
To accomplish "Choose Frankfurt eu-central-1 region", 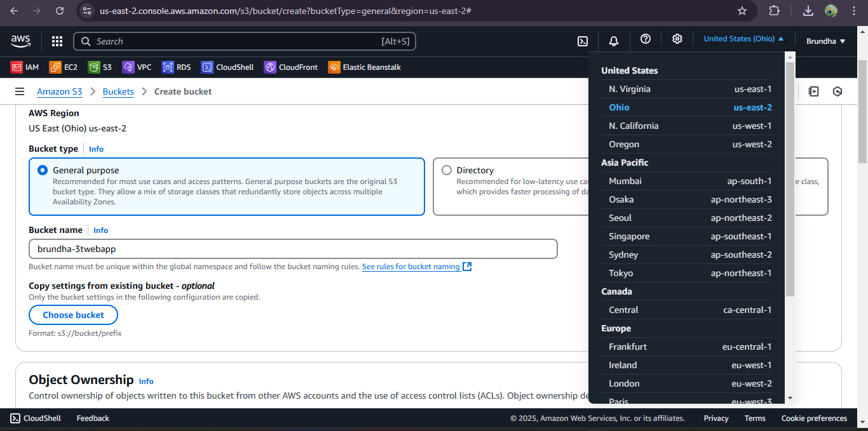I will click(x=690, y=347).
